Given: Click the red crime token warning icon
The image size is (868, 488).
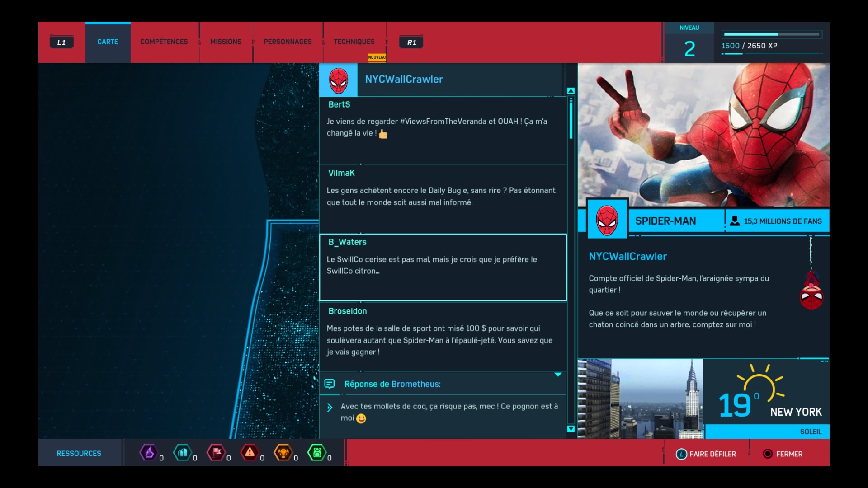Looking at the screenshot, I should coord(250,452).
